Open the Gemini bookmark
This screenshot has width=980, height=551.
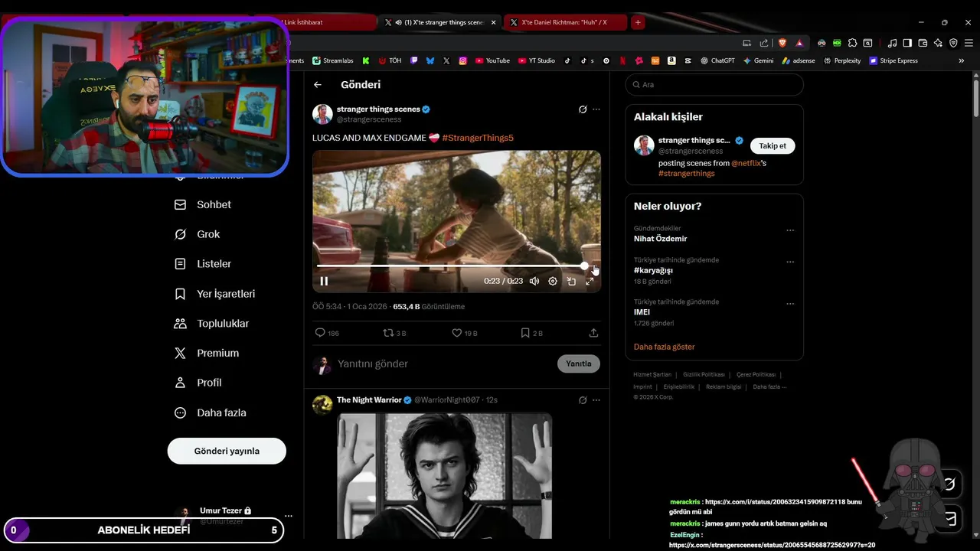click(758, 60)
